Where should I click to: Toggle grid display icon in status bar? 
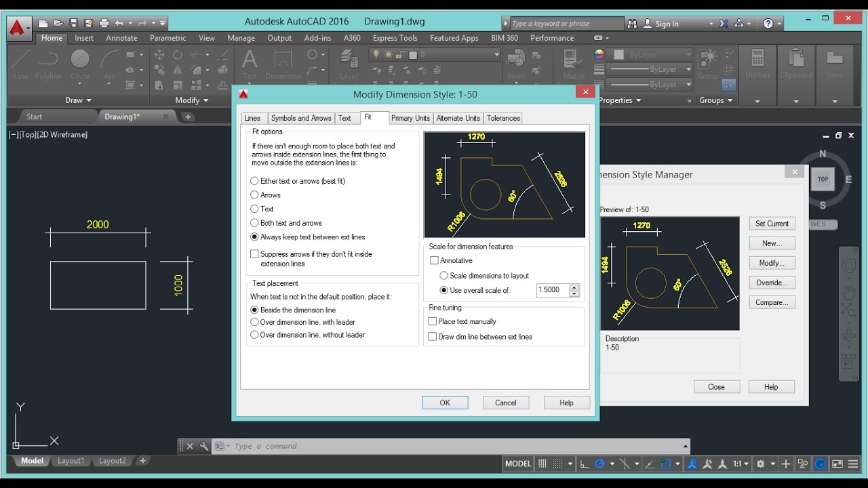coord(542,464)
